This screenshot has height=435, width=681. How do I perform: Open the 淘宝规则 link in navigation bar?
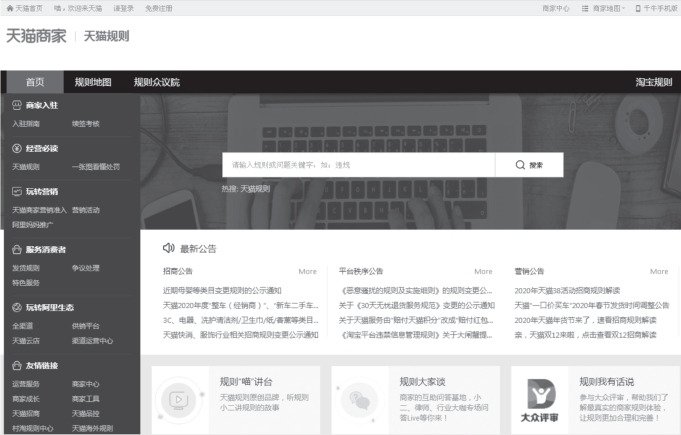pos(653,82)
